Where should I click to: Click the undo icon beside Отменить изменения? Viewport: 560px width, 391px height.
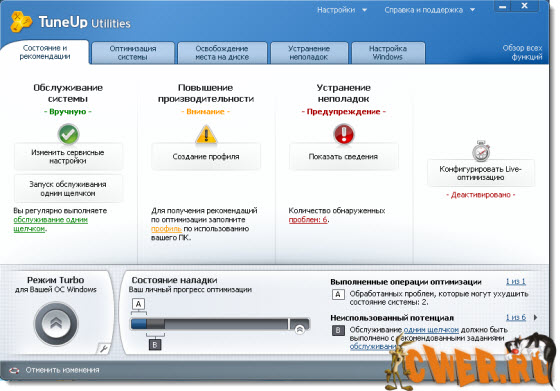coord(14,370)
